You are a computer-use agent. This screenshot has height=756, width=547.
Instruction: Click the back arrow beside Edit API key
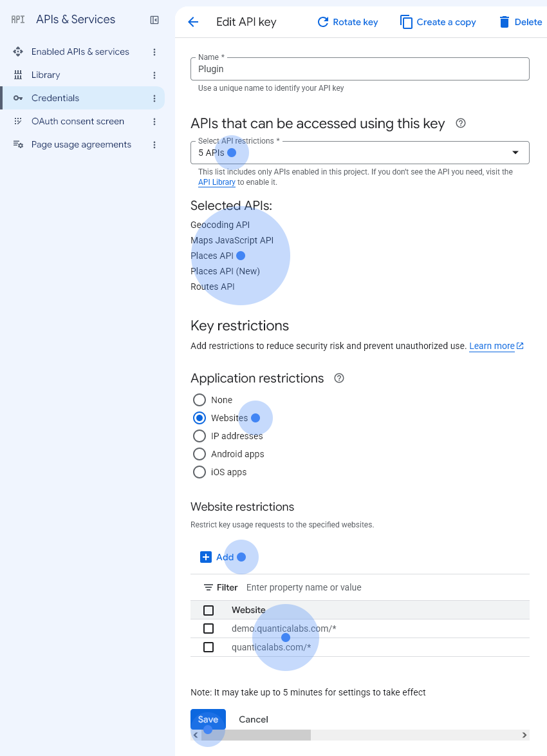point(193,22)
